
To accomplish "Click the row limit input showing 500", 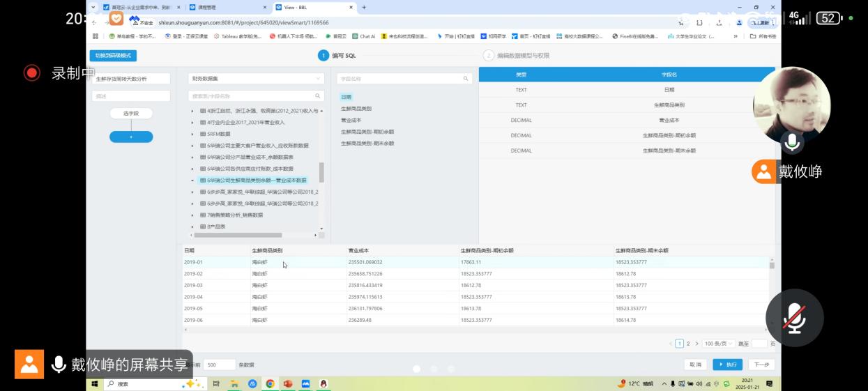I will (x=220, y=365).
